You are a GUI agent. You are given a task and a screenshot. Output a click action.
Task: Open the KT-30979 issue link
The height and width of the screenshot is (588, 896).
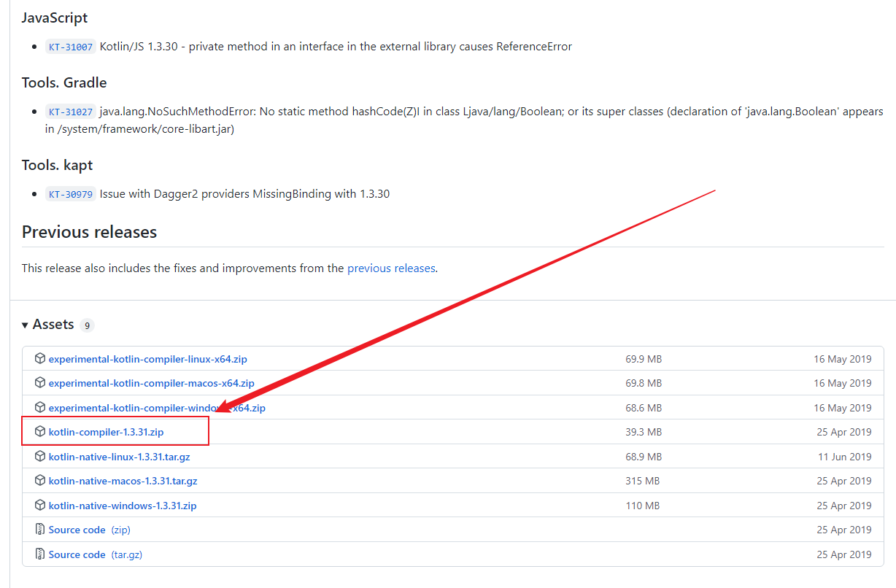(70, 194)
